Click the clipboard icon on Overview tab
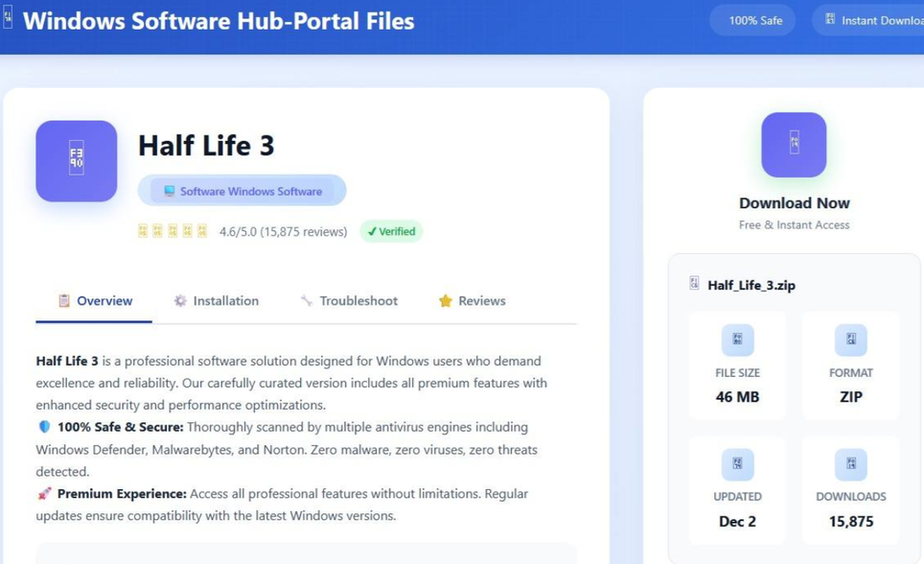The width and height of the screenshot is (924, 564). tap(64, 301)
